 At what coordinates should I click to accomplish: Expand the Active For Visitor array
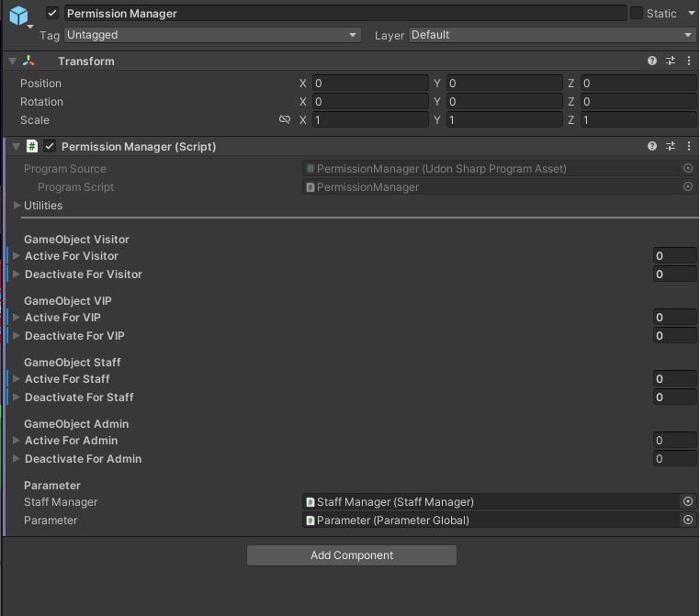point(17,255)
